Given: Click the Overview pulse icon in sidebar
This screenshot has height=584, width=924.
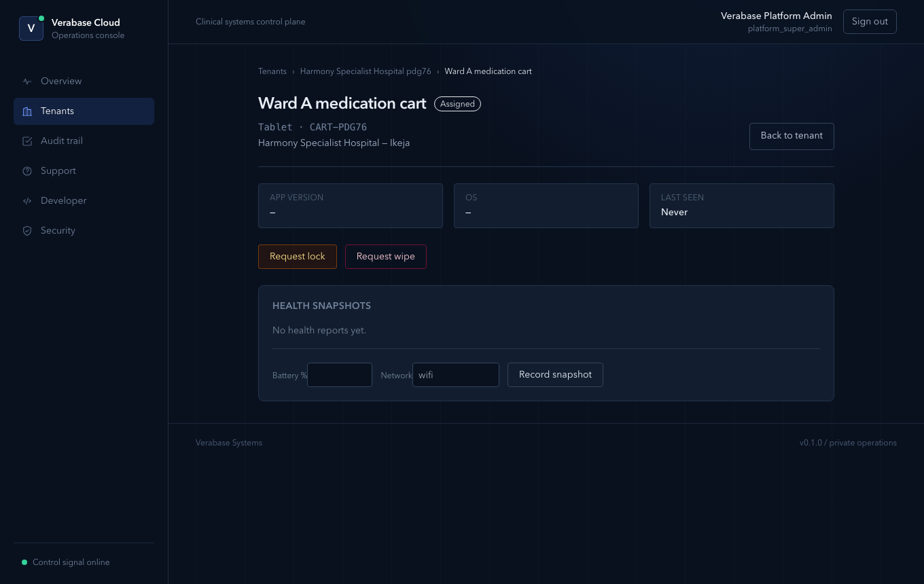Looking at the screenshot, I should (27, 81).
